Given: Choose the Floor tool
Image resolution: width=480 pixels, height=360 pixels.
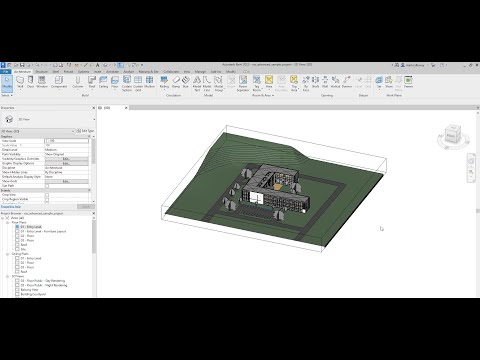Looking at the screenshot, I should [x=115, y=82].
